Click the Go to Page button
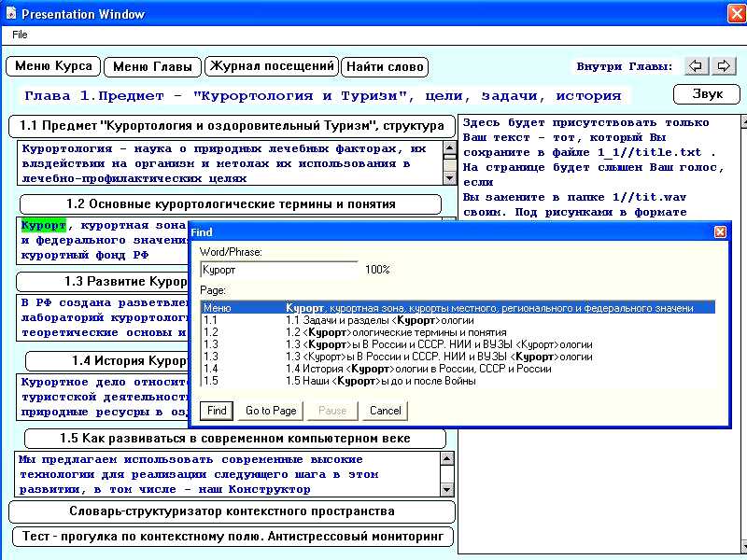This screenshot has width=747, height=560. point(271,411)
